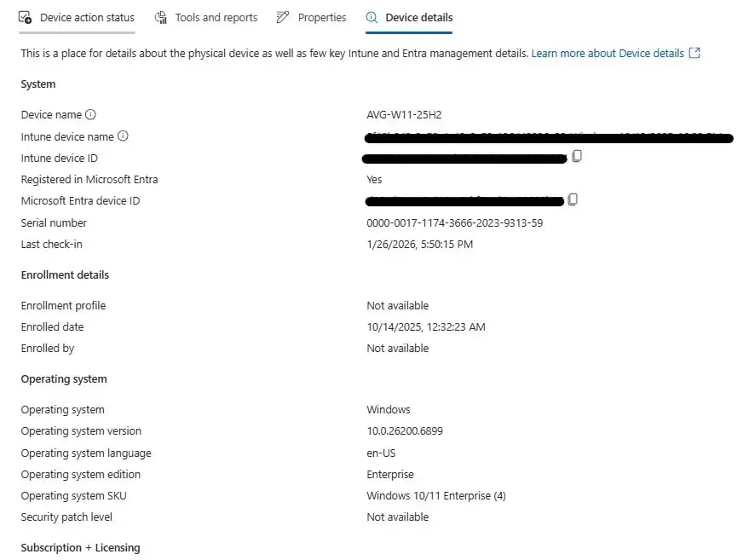749x560 pixels.
Task: Click the OS version 10.0.26200.6899 value
Action: point(405,431)
